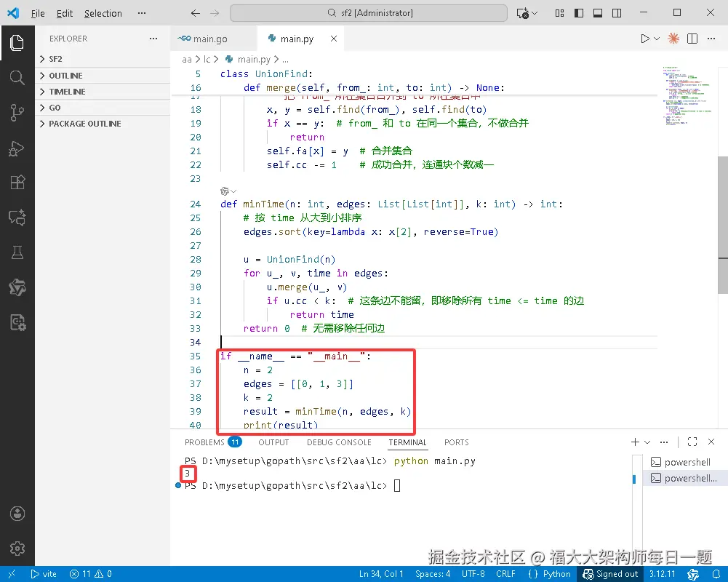Image resolution: width=728 pixels, height=582 pixels.
Task: Expand the OUTLINE section
Action: click(x=103, y=75)
